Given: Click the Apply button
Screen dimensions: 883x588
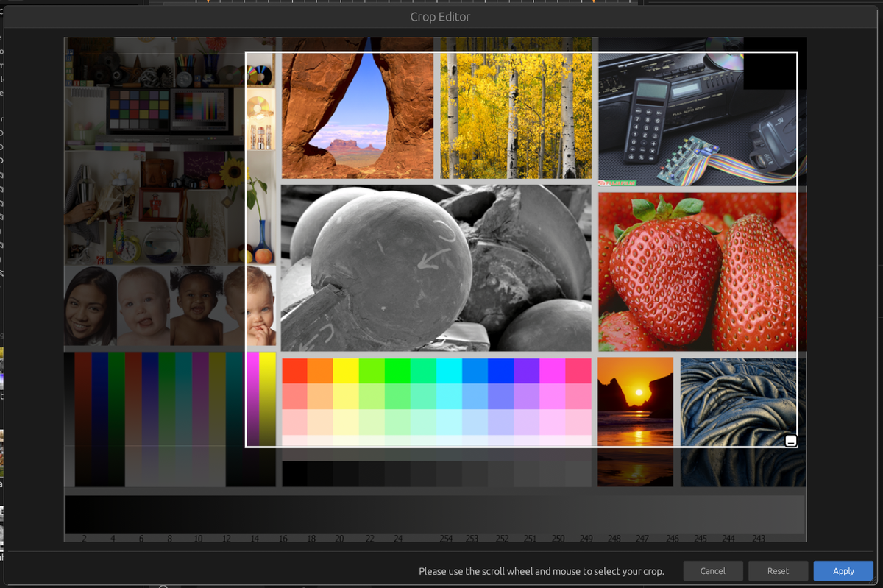Looking at the screenshot, I should [843, 571].
